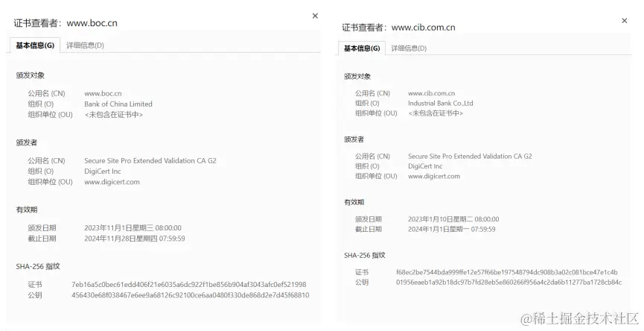Click DigiCert Inc in boc.cn viewer
Viewport: 644px width, 331px height.
click(x=103, y=171)
